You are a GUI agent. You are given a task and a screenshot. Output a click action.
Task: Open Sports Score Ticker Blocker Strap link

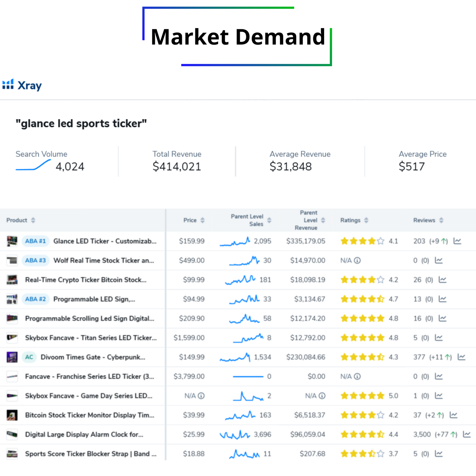coord(91,454)
